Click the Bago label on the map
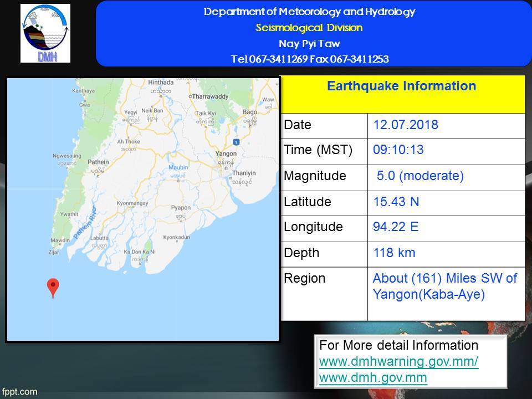Screen dimensions: 532x399 point(250,112)
